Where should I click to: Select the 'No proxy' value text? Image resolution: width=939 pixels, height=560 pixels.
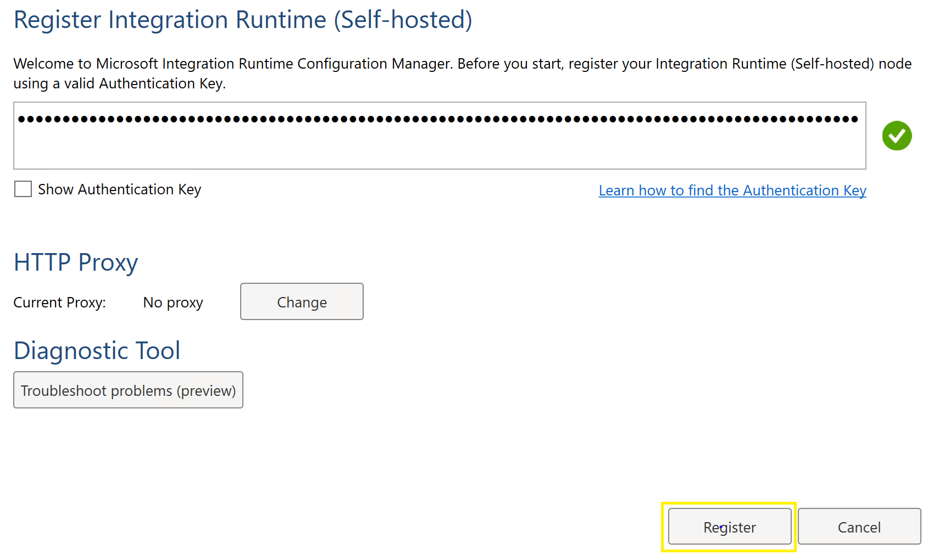pyautogui.click(x=173, y=303)
